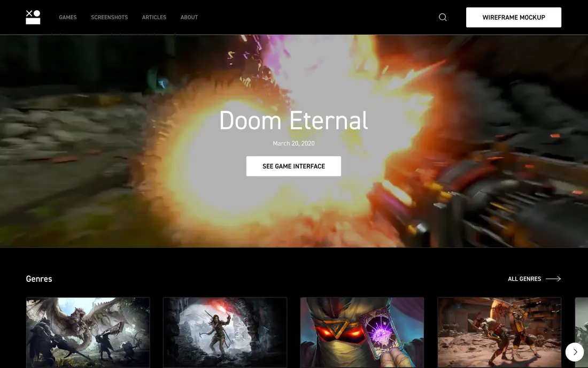Click the Genres section heading

pos(39,279)
